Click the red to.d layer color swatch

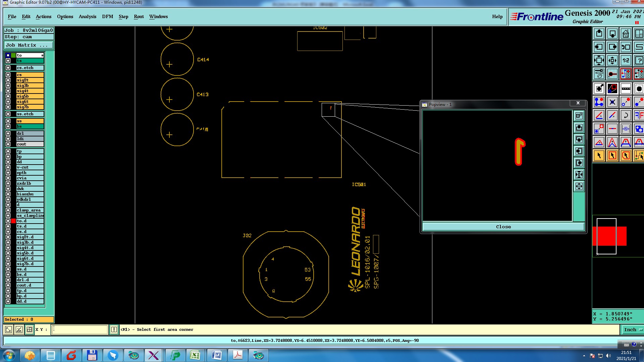pyautogui.click(x=13, y=221)
